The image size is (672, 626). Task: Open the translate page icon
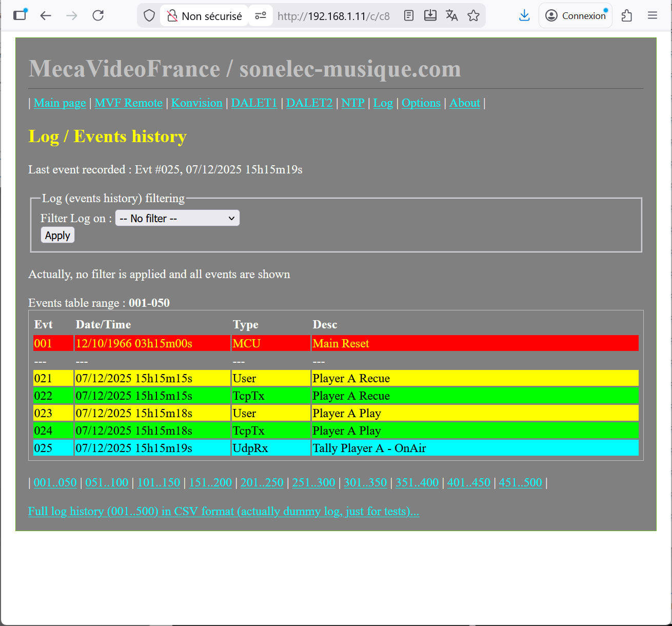451,16
